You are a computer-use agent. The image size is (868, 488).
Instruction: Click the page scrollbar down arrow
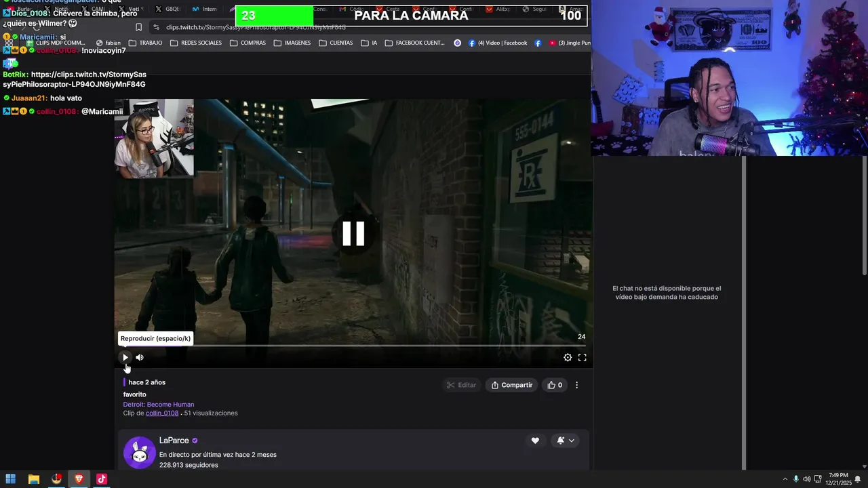point(865,465)
